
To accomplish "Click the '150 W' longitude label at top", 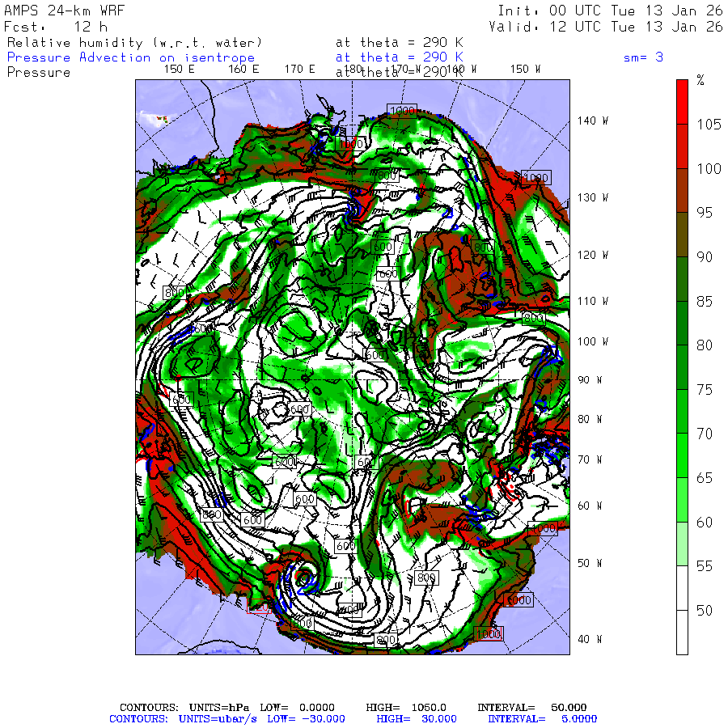I will point(525,70).
